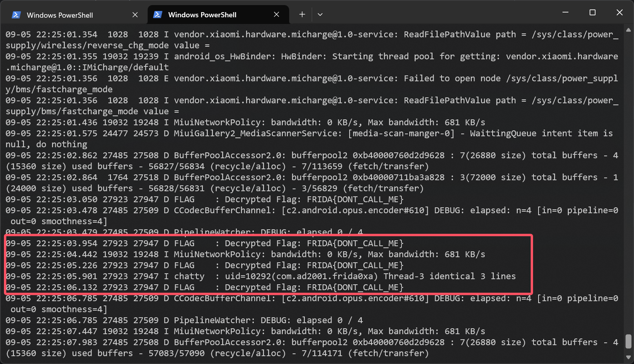This screenshot has width=634, height=364.
Task: Close the terminal window
Action: click(619, 13)
